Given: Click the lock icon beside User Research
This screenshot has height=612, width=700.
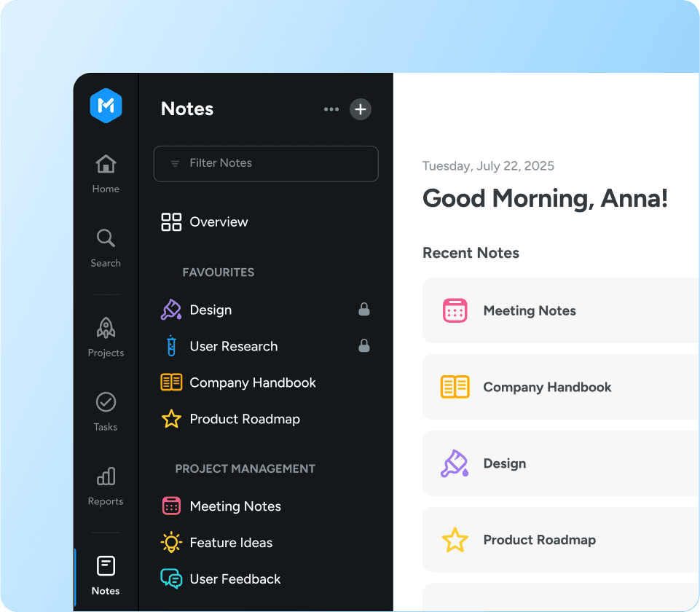Looking at the screenshot, I should coord(364,346).
